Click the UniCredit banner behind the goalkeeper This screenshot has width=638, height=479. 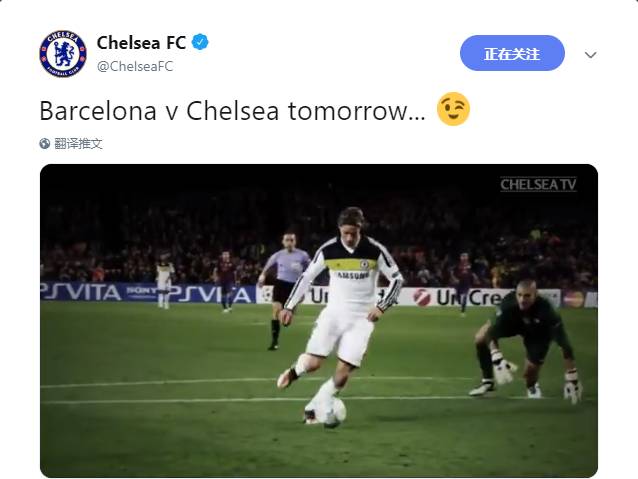(x=464, y=297)
